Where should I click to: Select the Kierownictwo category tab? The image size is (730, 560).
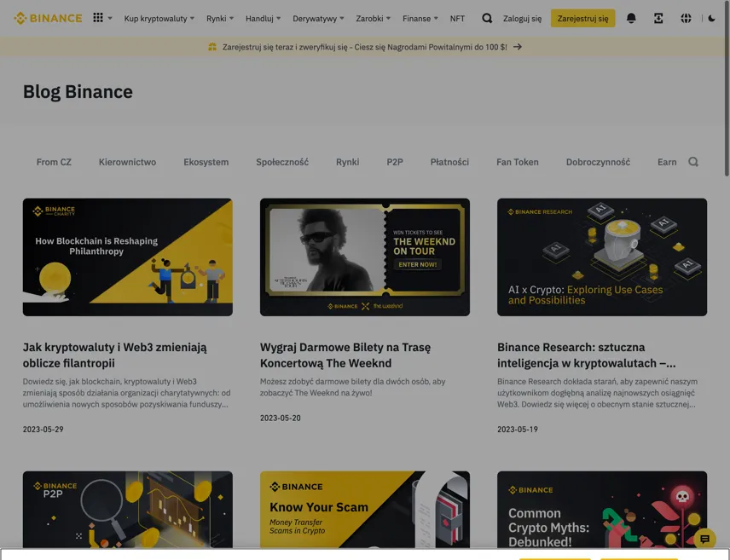pyautogui.click(x=128, y=162)
